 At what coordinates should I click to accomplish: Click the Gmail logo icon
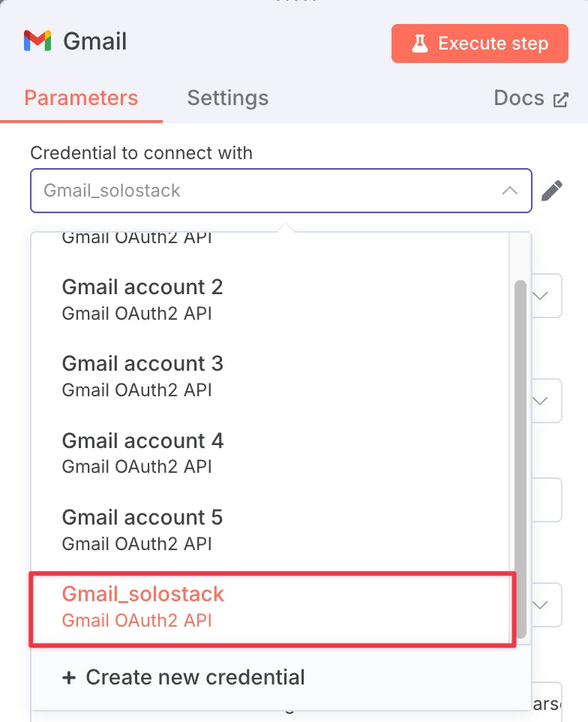point(37,41)
